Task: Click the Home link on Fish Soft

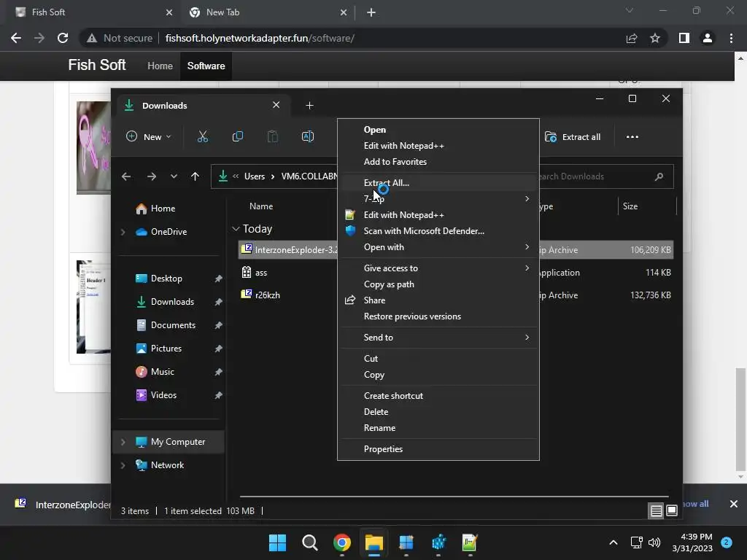Action: 160,66
